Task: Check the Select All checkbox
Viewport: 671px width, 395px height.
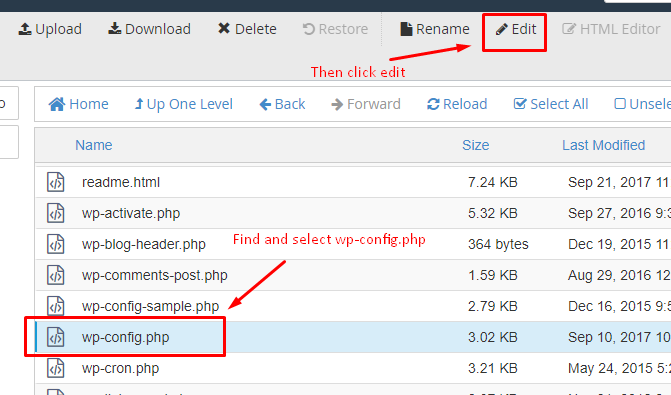Action: pyautogui.click(x=520, y=104)
